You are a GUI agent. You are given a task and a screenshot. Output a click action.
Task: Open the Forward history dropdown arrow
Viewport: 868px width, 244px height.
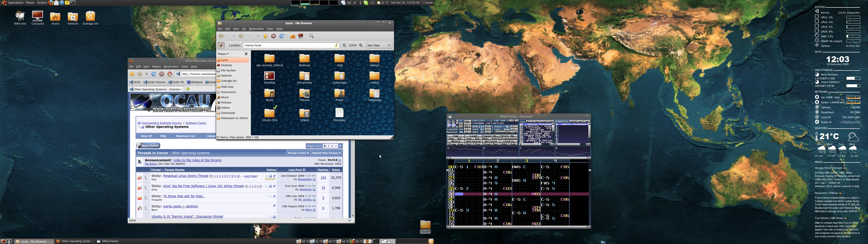click(258, 36)
